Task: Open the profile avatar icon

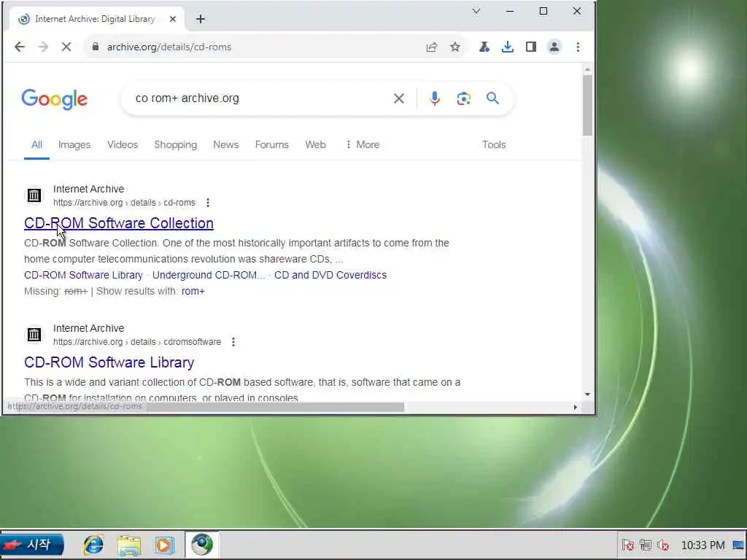Action: (x=554, y=47)
